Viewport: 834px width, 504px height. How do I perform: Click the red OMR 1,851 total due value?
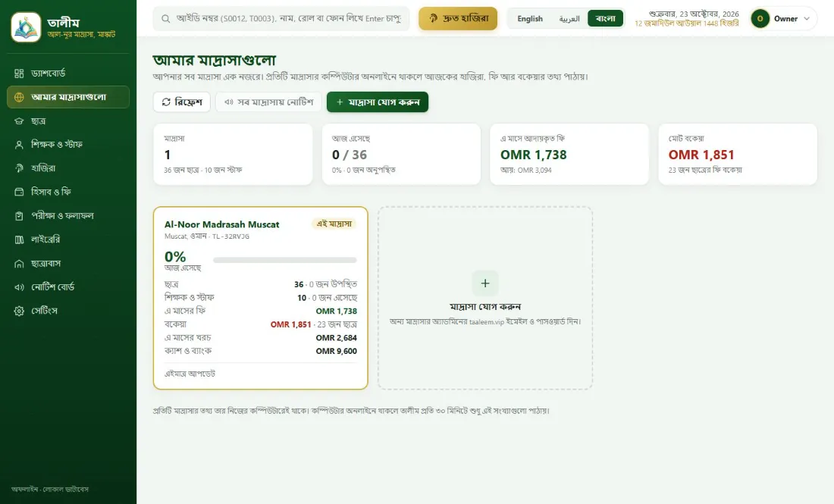(x=701, y=155)
